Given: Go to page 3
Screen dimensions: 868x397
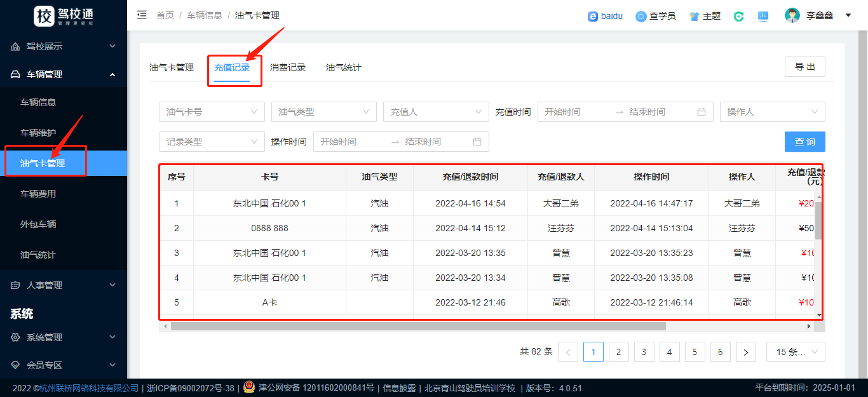Looking at the screenshot, I should click(x=644, y=352).
